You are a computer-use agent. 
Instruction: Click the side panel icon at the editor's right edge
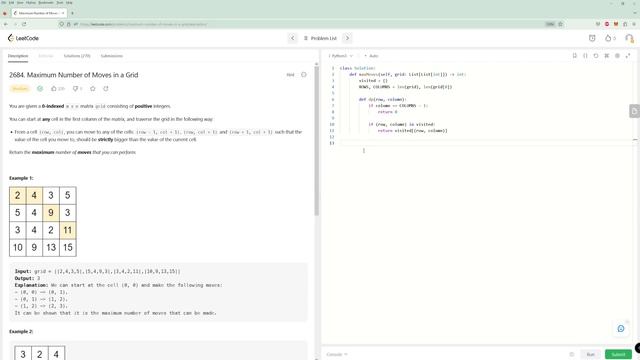pyautogui.click(x=634, y=111)
